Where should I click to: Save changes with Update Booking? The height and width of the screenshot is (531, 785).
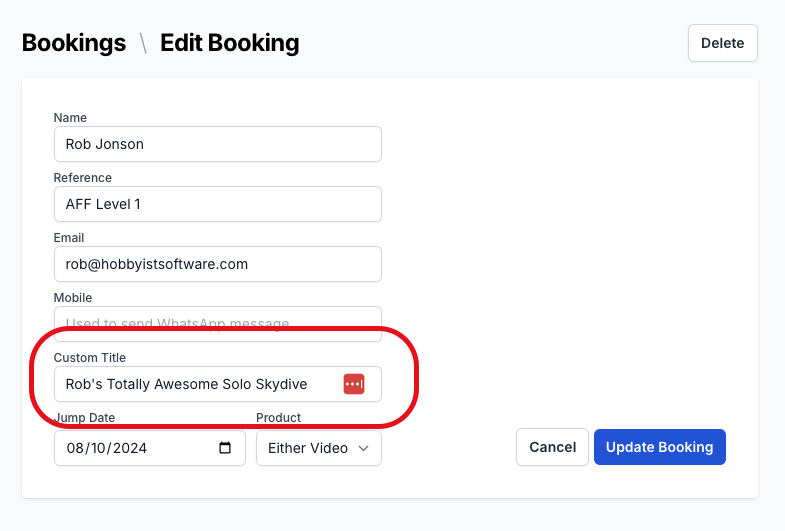coord(660,447)
